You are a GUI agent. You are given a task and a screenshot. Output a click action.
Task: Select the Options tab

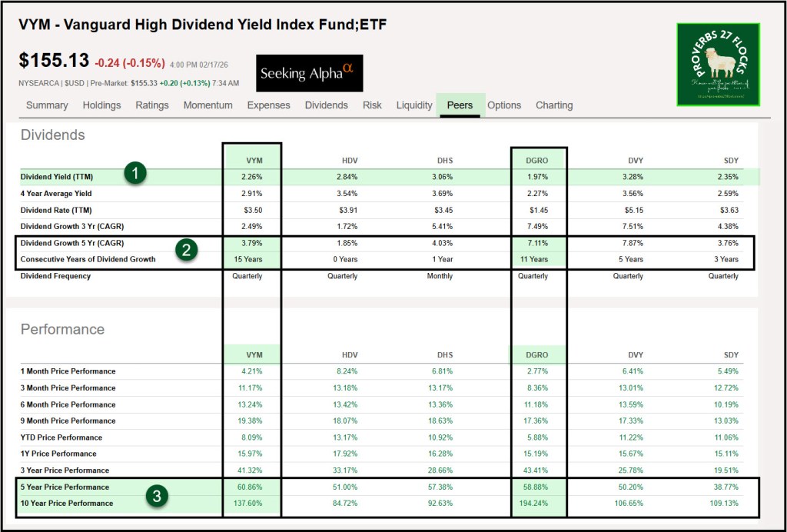(x=504, y=105)
